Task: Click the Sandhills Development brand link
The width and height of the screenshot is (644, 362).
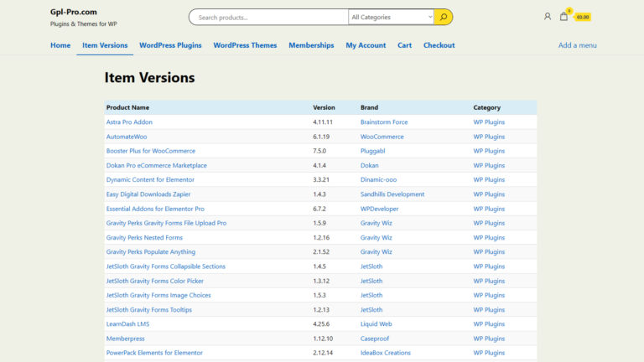Action: [392, 194]
